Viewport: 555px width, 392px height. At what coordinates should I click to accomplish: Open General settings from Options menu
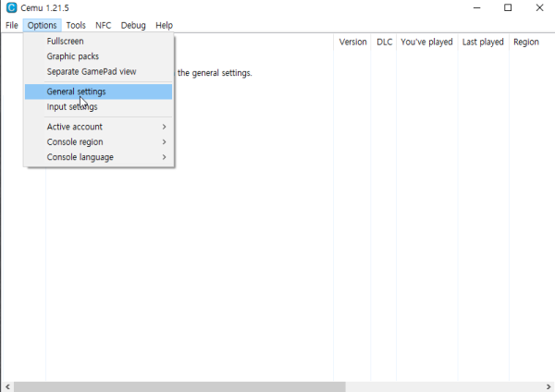click(x=76, y=92)
